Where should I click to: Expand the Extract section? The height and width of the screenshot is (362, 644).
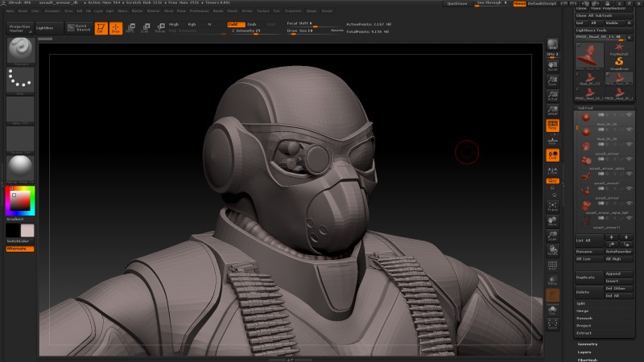tap(584, 333)
